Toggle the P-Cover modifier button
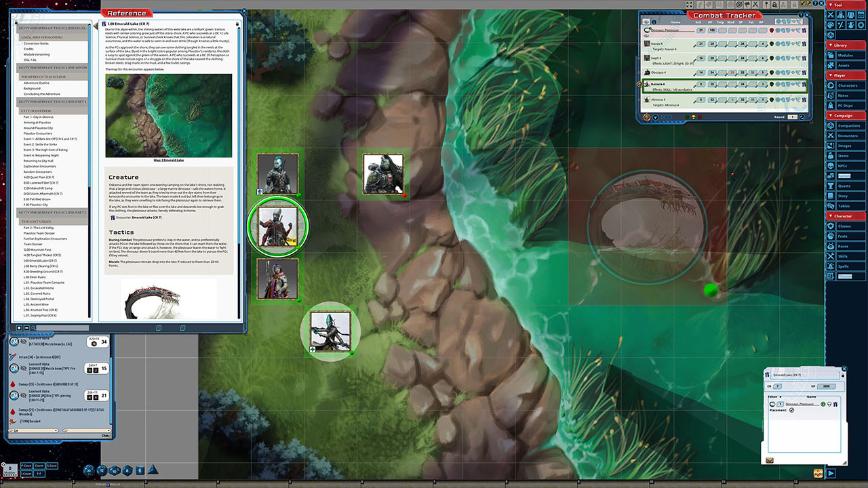868x488 pixels. point(26,466)
